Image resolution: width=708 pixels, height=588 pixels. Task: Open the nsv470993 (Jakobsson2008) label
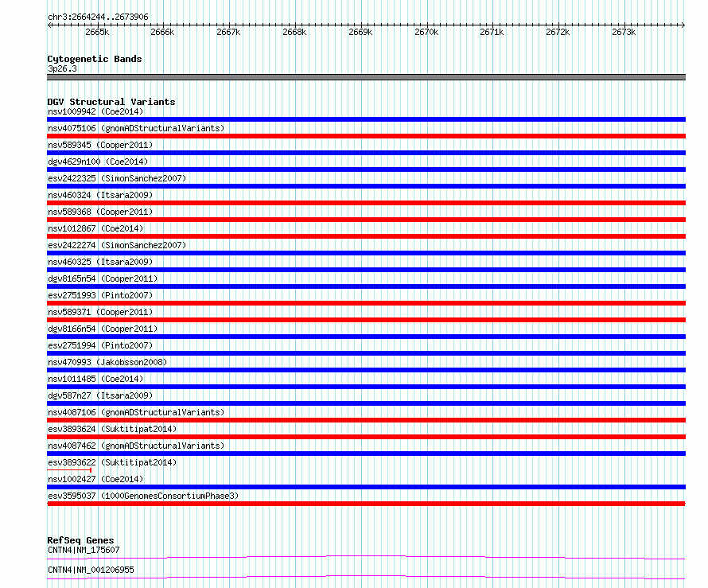tap(107, 362)
